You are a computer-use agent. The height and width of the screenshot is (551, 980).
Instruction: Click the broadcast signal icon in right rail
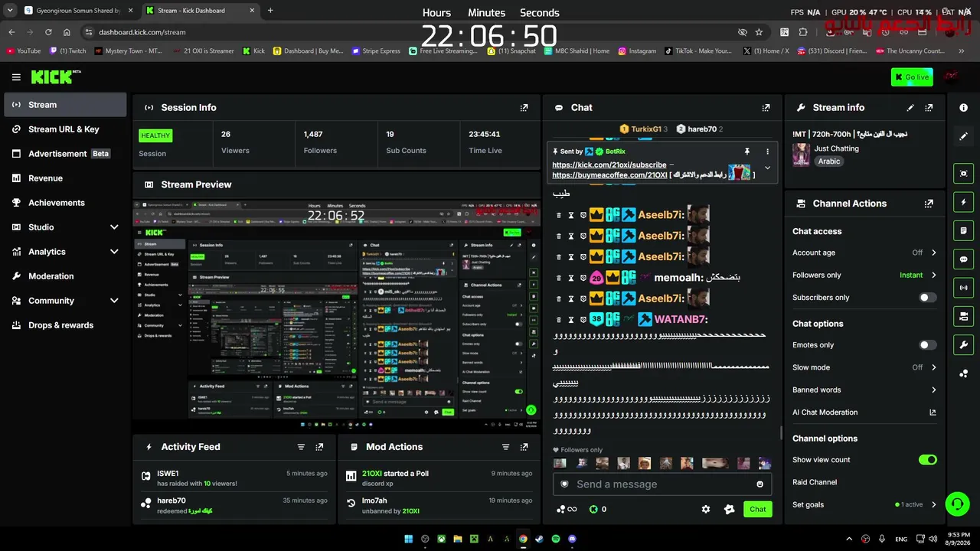pos(964,288)
